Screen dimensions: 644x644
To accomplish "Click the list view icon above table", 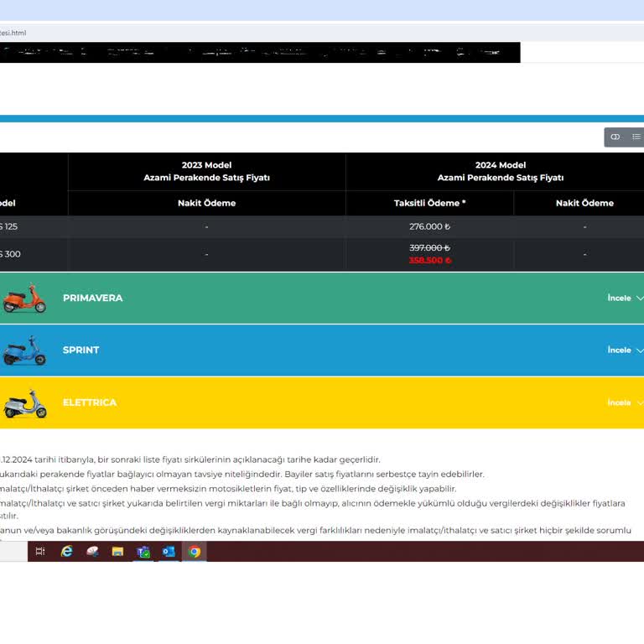I will tap(636, 137).
